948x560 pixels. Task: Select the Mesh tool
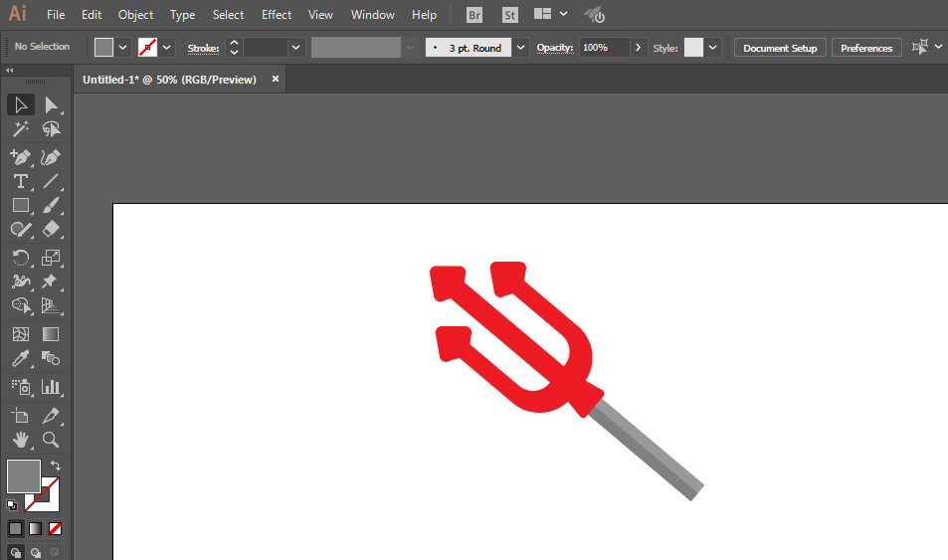[21, 334]
